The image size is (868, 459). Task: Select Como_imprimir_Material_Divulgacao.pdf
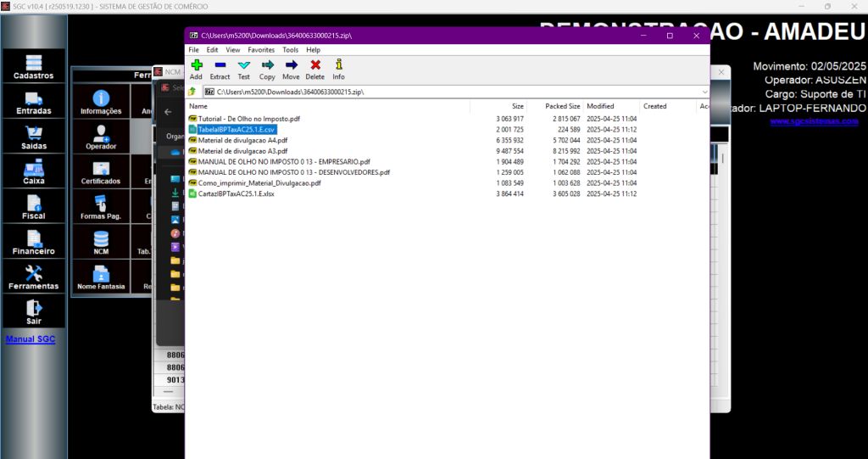(x=259, y=183)
